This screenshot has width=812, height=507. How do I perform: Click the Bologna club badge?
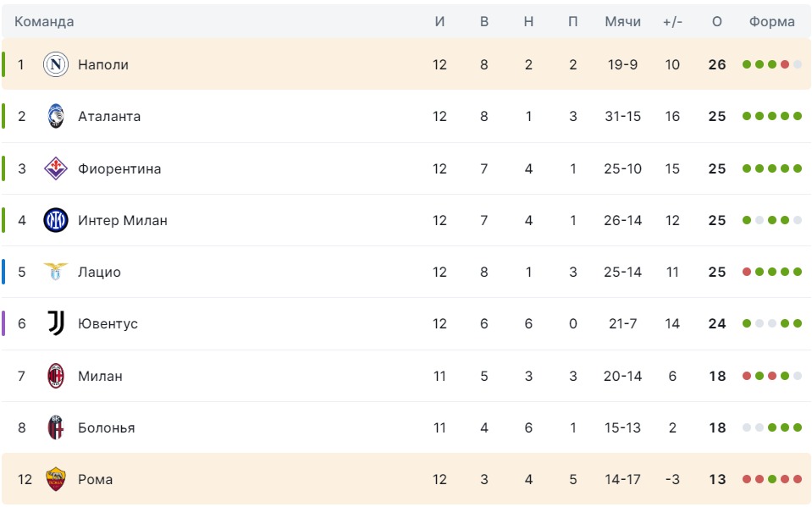[x=55, y=427]
